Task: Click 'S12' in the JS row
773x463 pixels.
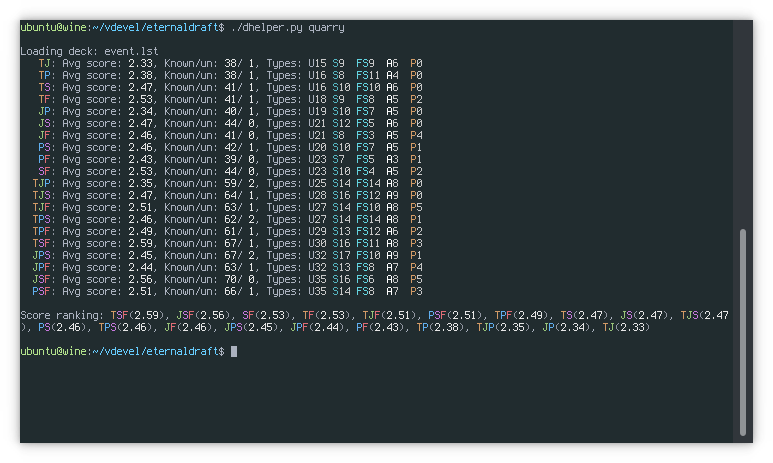Action: point(342,123)
